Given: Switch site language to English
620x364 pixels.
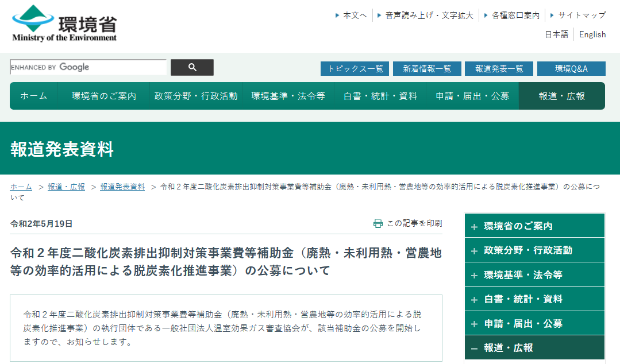Looking at the screenshot, I should click(592, 34).
